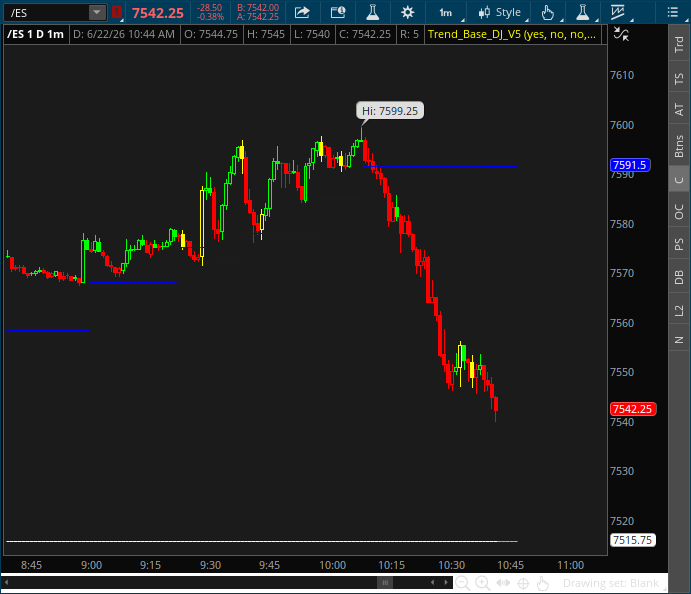The width and height of the screenshot is (691, 594).
Task: Click the D: 6/22/26 10:44 AM date
Action: pos(124,34)
